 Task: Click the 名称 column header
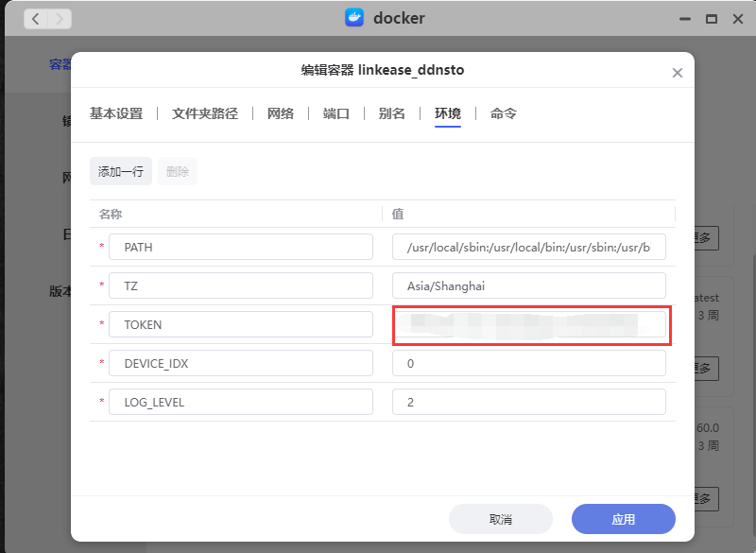point(111,214)
